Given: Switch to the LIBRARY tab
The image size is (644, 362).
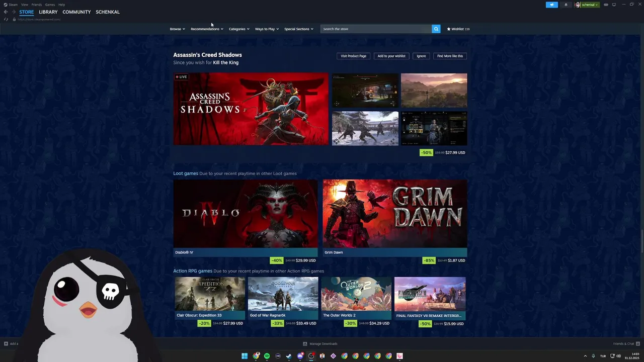Looking at the screenshot, I should pyautogui.click(x=48, y=12).
